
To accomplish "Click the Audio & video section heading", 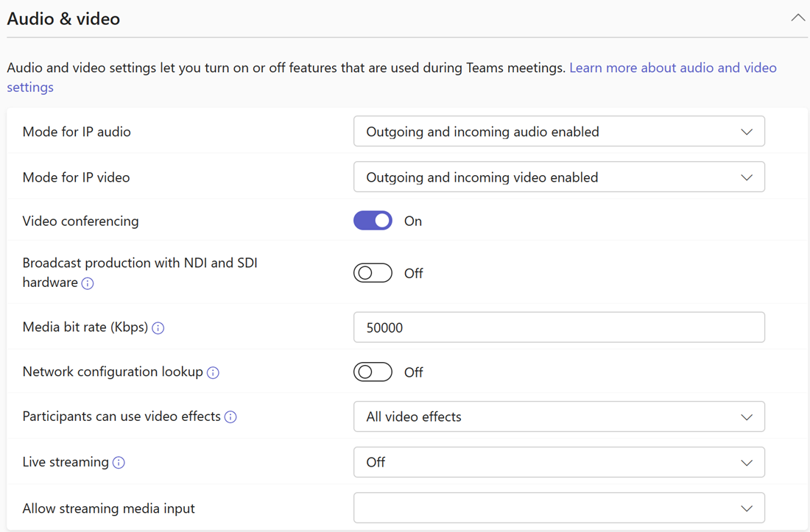I will [x=63, y=19].
